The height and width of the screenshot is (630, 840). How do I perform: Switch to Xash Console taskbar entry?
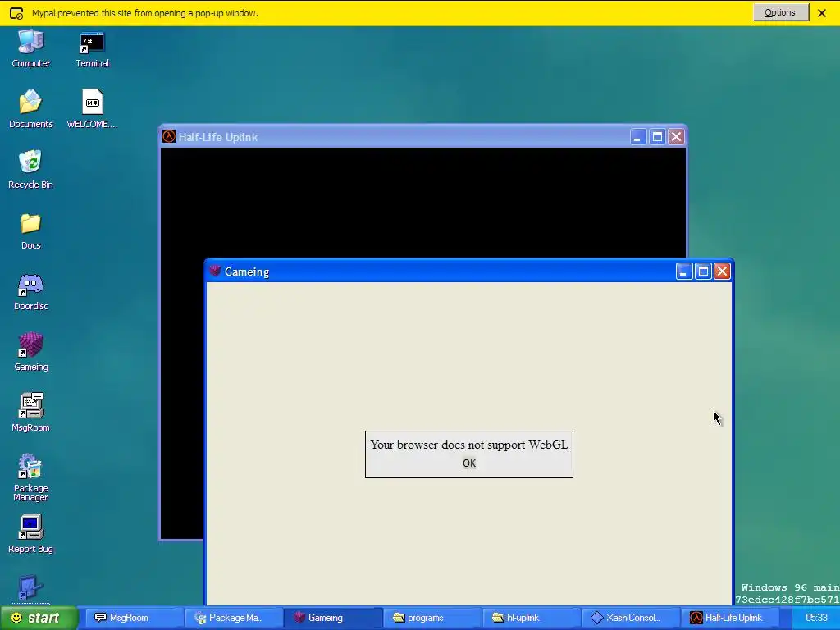point(631,618)
